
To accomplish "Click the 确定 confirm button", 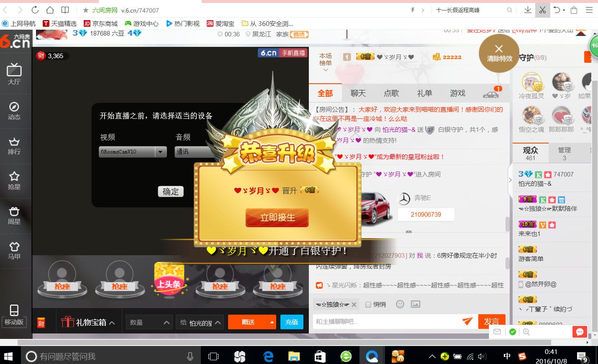I will pos(171,192).
